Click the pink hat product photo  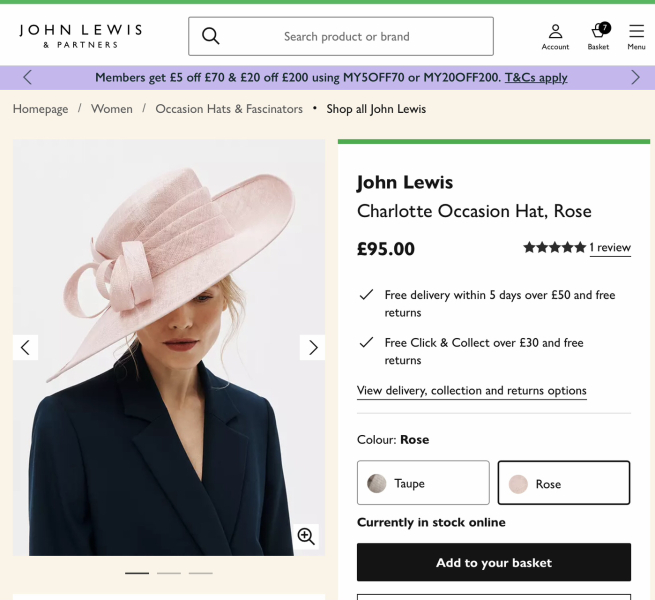169,348
